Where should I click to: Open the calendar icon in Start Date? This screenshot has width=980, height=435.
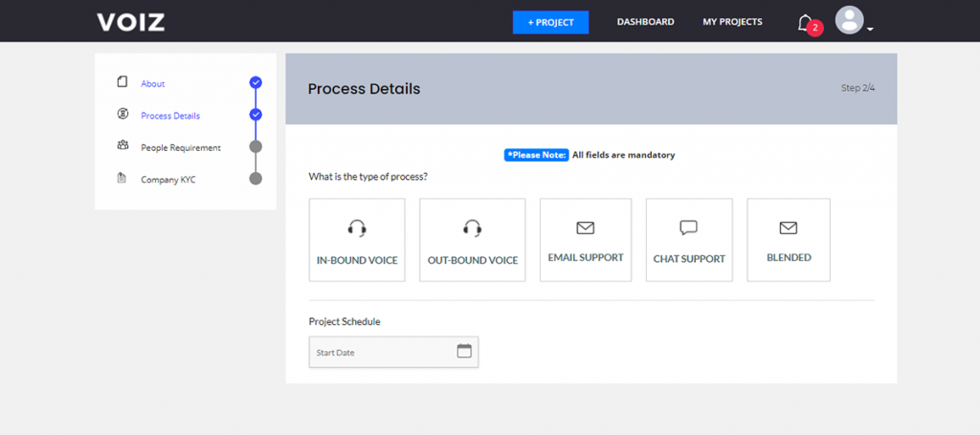(x=464, y=351)
